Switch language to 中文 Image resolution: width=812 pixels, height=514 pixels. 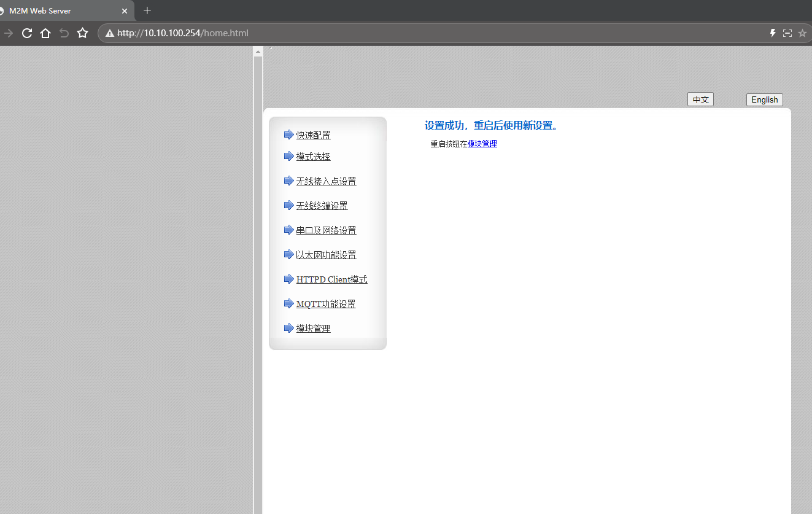(700, 99)
